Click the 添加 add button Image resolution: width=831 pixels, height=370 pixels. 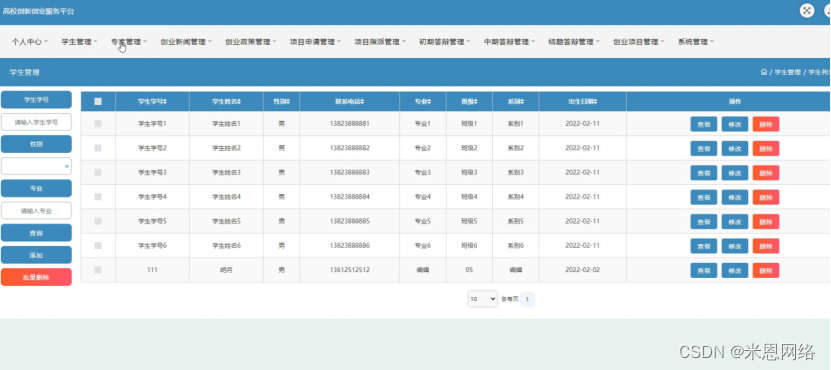coord(36,255)
